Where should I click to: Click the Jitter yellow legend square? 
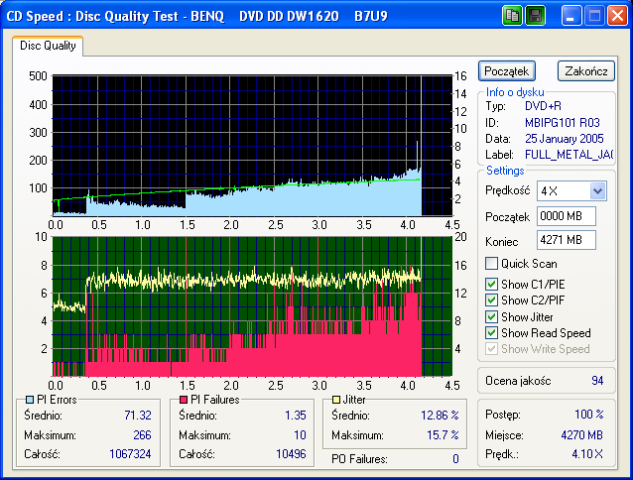337,400
